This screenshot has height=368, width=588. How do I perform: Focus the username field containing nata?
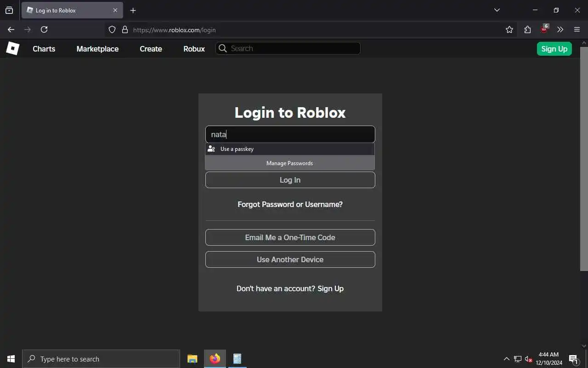coord(290,134)
